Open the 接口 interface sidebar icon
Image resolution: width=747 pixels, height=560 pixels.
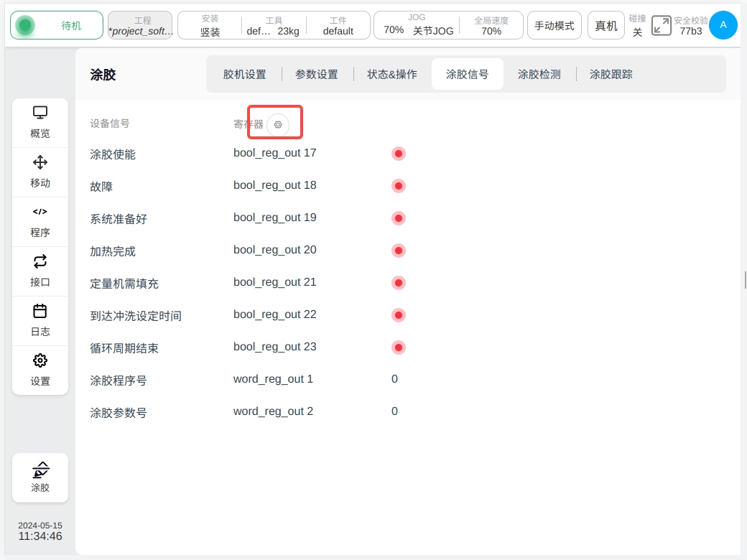(40, 271)
